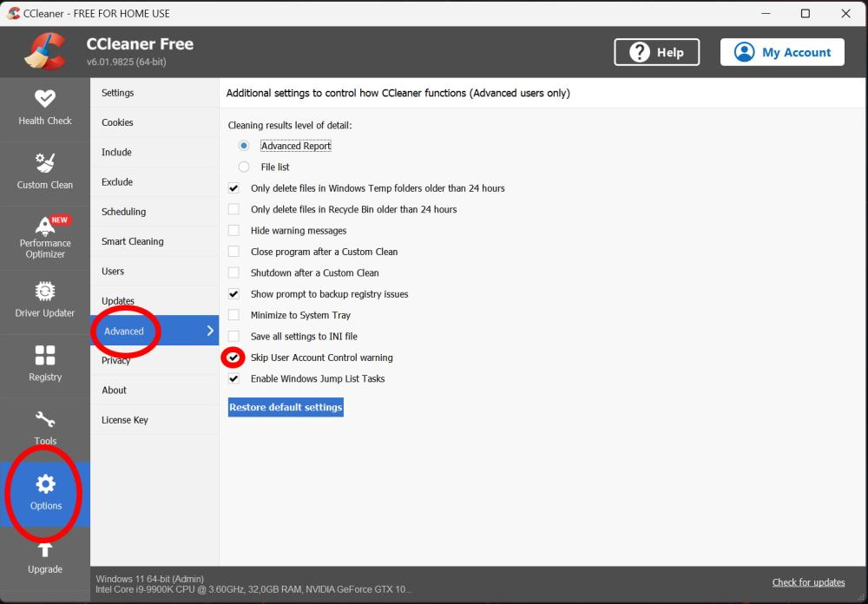Open the Privacy options page

coord(155,360)
